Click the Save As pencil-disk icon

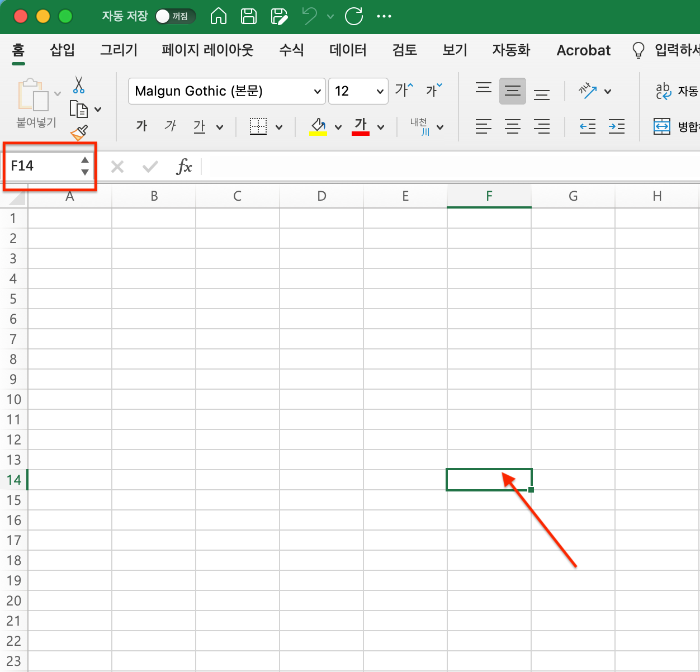pyautogui.click(x=279, y=17)
